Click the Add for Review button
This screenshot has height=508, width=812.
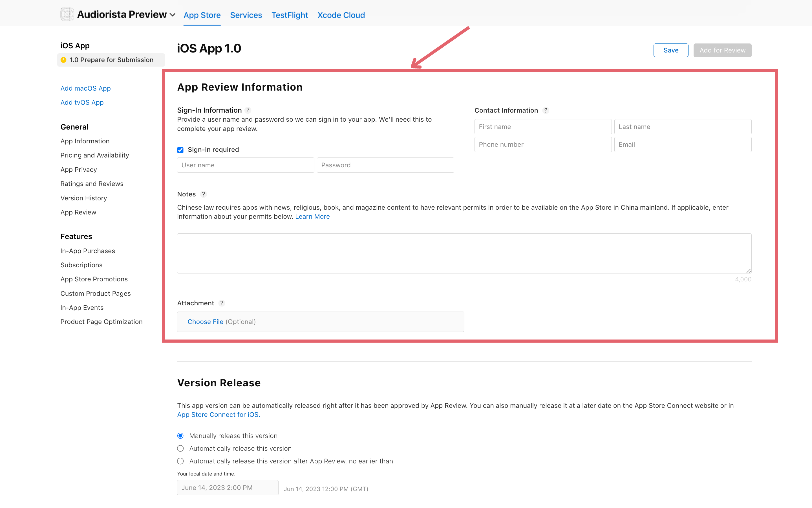click(722, 50)
